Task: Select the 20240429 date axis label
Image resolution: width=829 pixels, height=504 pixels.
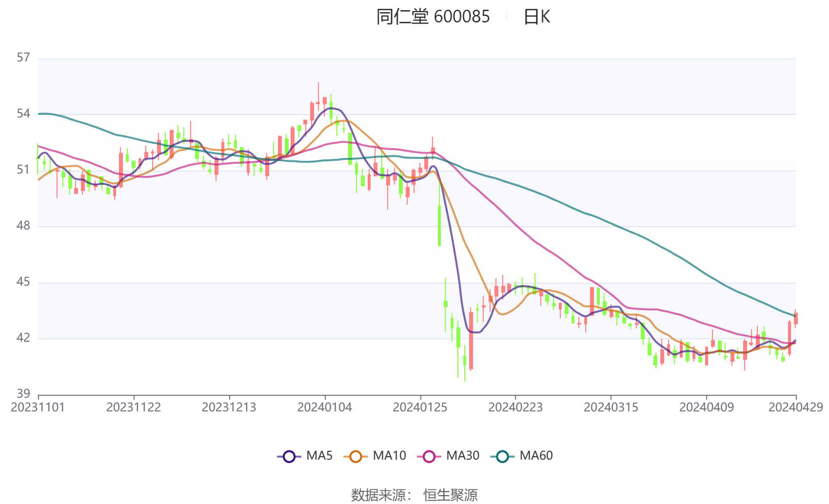Action: (796, 407)
